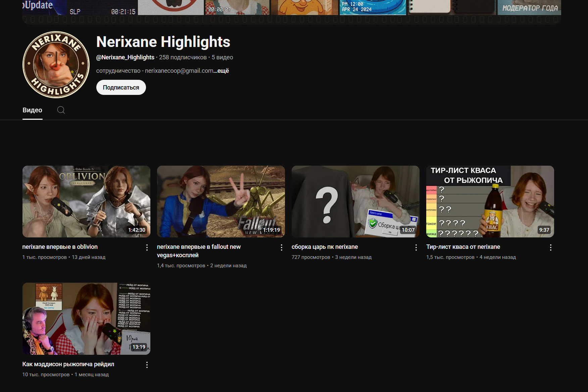Open the Oblivion video thumbnail
The width and height of the screenshot is (588, 392).
[x=86, y=202]
